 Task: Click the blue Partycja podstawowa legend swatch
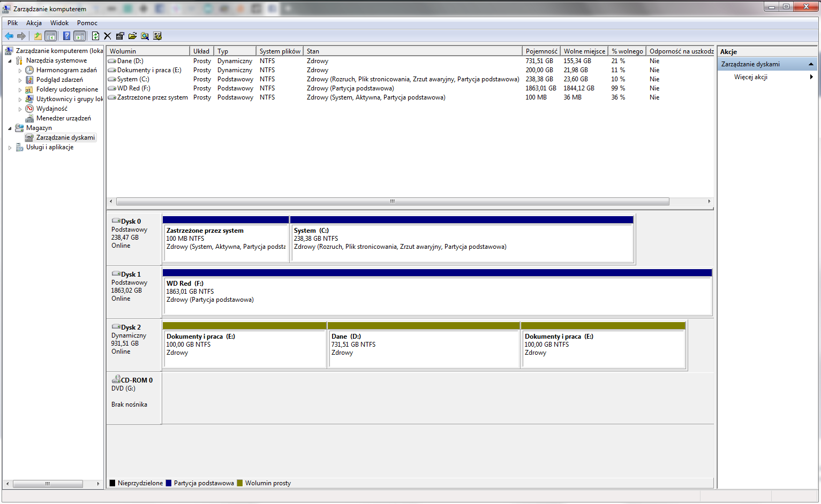click(x=169, y=483)
